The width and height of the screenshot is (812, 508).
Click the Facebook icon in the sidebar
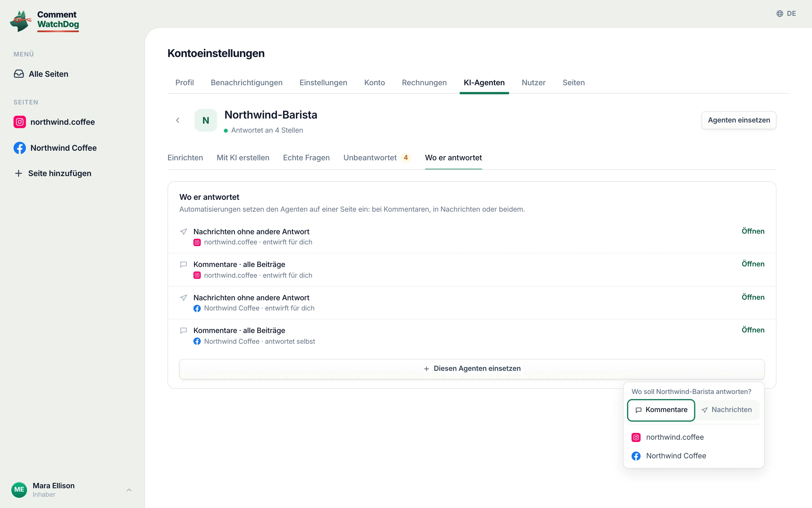[20, 148]
